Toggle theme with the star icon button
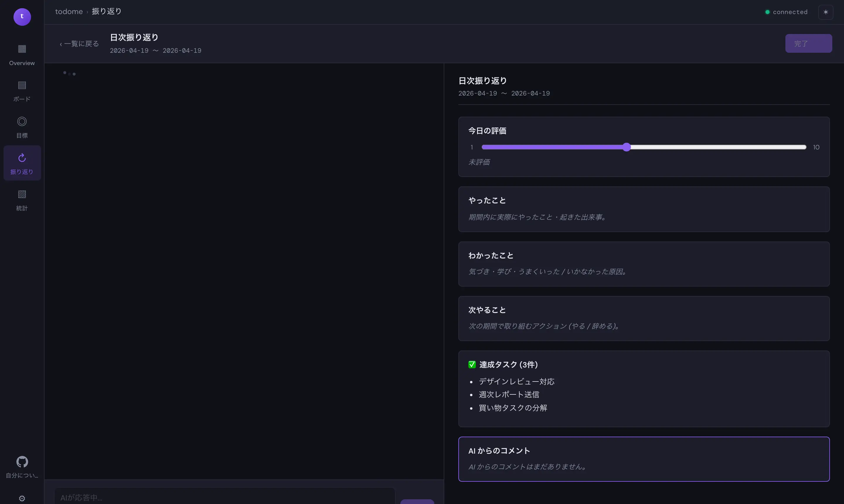This screenshot has height=504, width=844. coord(826,12)
